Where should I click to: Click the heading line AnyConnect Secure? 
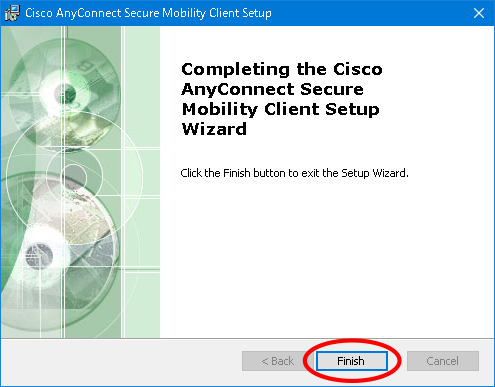pos(272,89)
